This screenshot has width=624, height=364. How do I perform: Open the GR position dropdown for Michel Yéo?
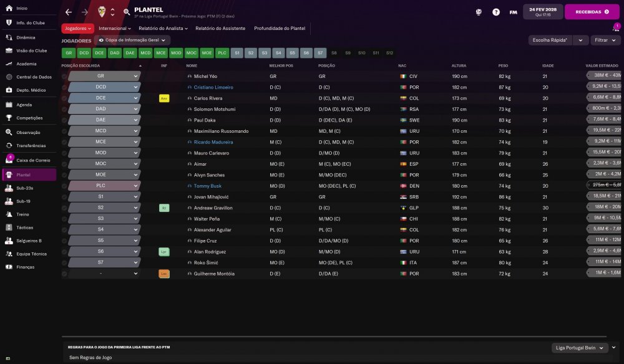(x=104, y=76)
